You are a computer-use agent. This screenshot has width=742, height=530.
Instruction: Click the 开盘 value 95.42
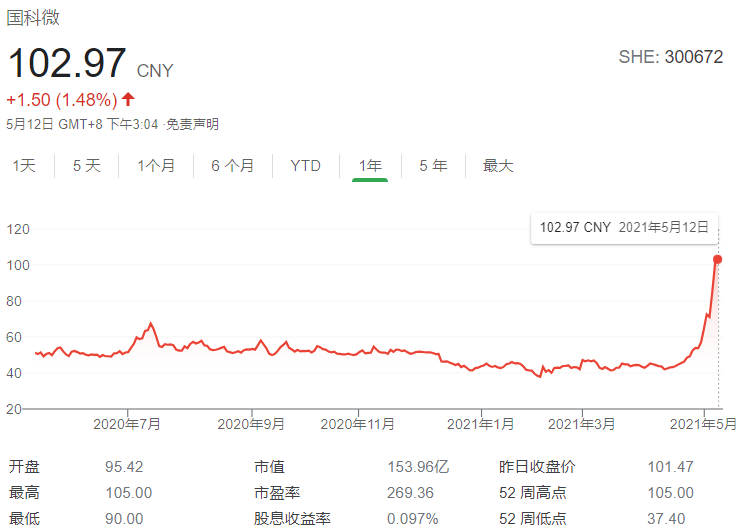pyautogui.click(x=124, y=467)
